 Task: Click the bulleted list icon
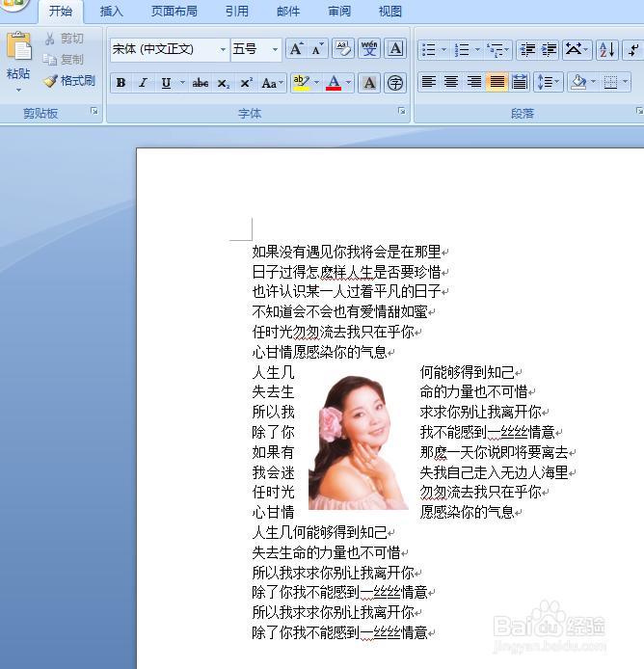pyautogui.click(x=428, y=50)
